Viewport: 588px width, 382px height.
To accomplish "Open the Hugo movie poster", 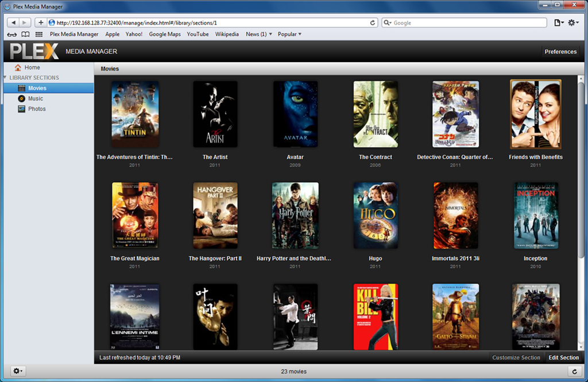I will tap(376, 215).
